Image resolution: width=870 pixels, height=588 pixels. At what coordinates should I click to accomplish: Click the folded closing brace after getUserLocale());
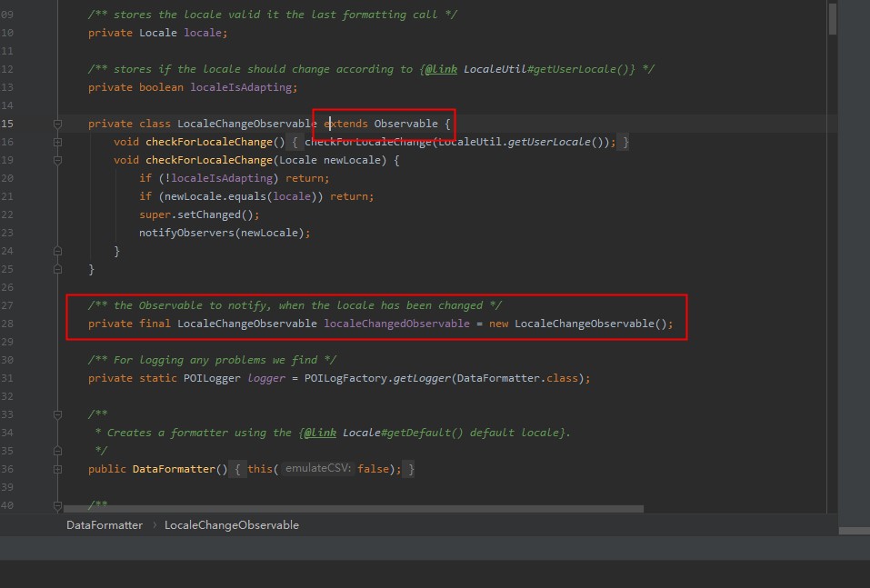tap(625, 142)
